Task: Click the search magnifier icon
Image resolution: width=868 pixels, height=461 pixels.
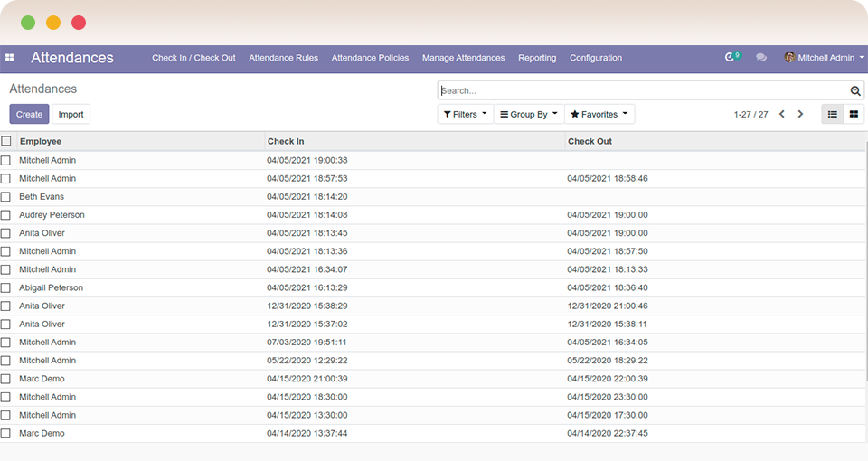Action: (x=855, y=90)
